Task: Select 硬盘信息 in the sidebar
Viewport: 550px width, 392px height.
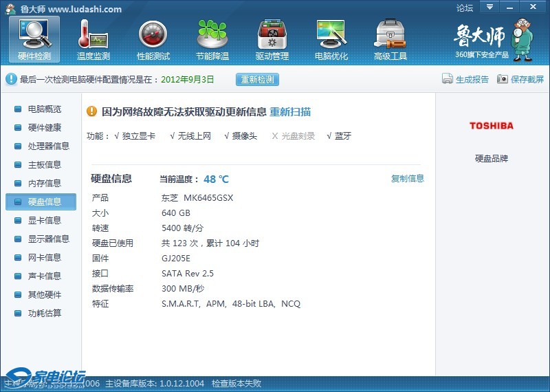Action: [x=41, y=202]
